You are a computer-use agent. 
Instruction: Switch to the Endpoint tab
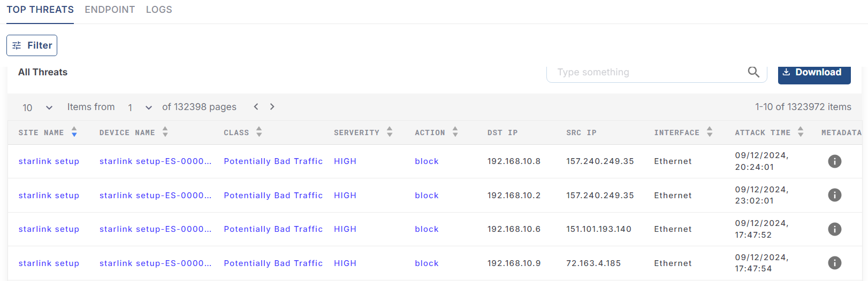[110, 10]
